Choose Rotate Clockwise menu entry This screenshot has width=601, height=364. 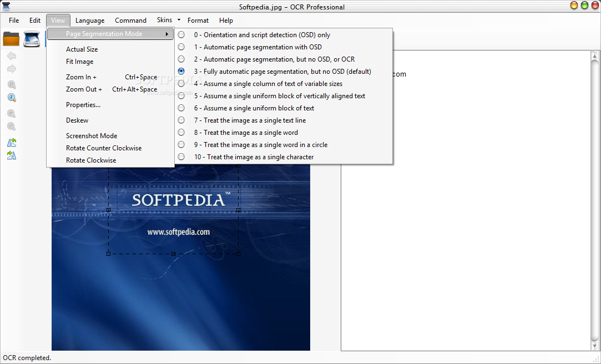(x=110, y=160)
